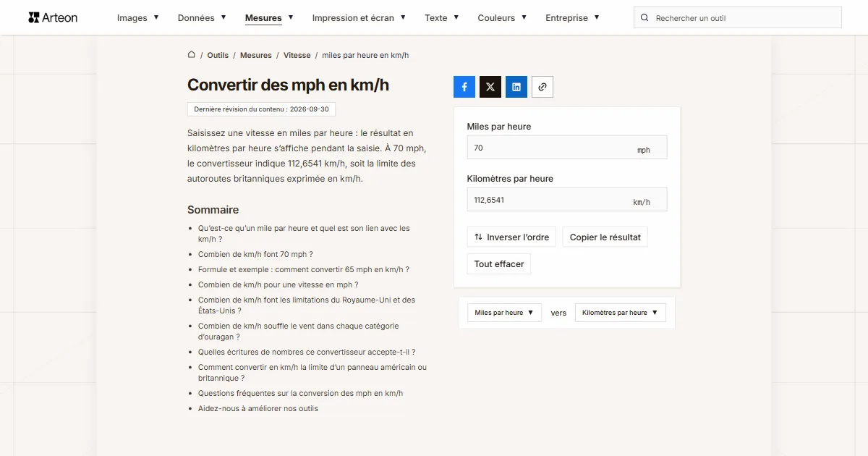Open Outils breadcrumb link
Viewport: 868px width, 456px height.
(218, 55)
